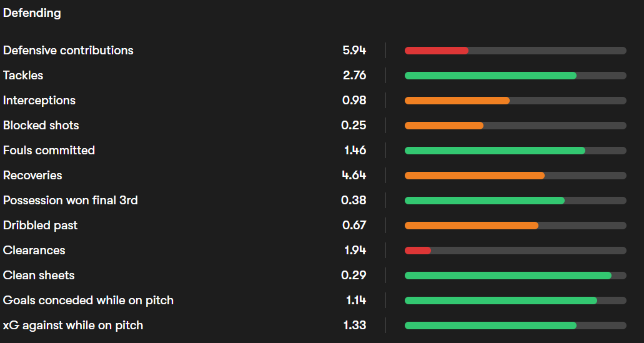Screen dimensions: 644x343
Task: Select Goals conceded while on pitch label
Action: pyautogui.click(x=88, y=301)
